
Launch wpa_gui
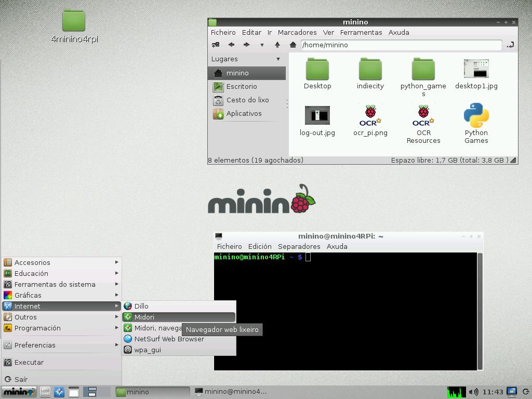179,350
